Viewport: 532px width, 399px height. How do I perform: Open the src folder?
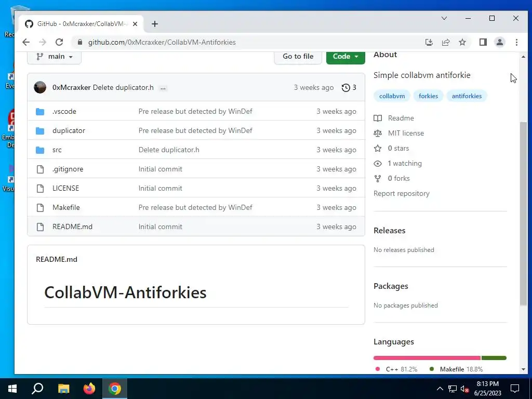pyautogui.click(x=57, y=150)
